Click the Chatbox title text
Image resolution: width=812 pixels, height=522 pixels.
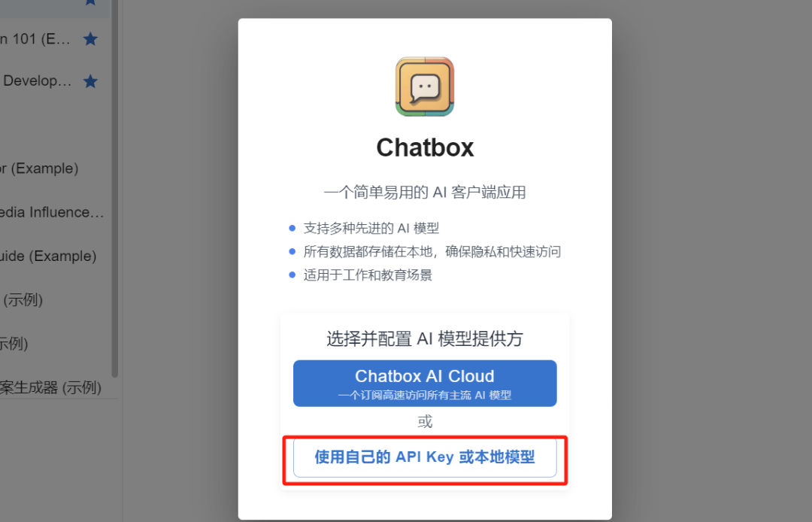(425, 147)
